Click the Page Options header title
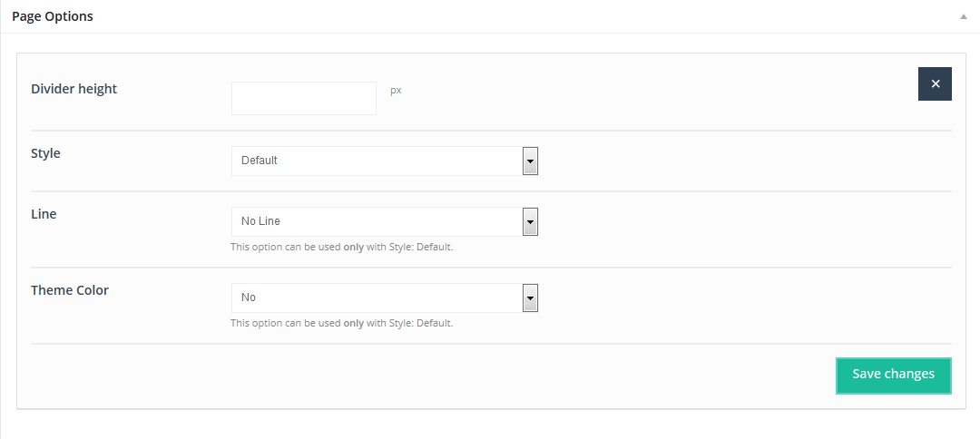The image size is (980, 439). click(53, 16)
